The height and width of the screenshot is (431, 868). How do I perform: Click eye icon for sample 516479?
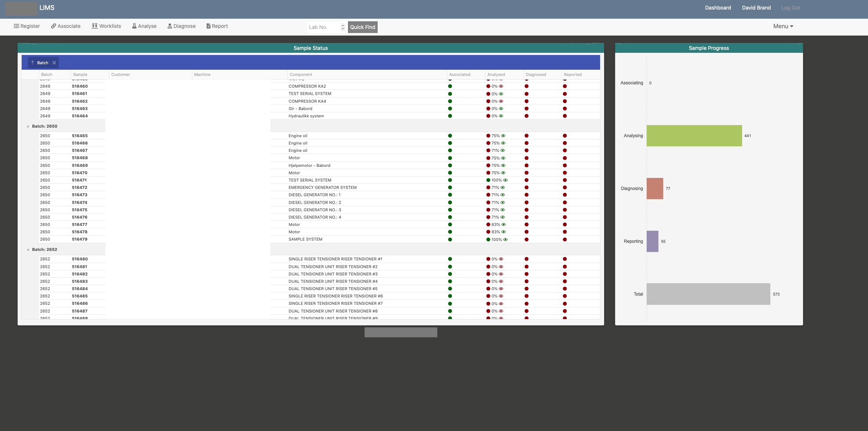pyautogui.click(x=505, y=240)
